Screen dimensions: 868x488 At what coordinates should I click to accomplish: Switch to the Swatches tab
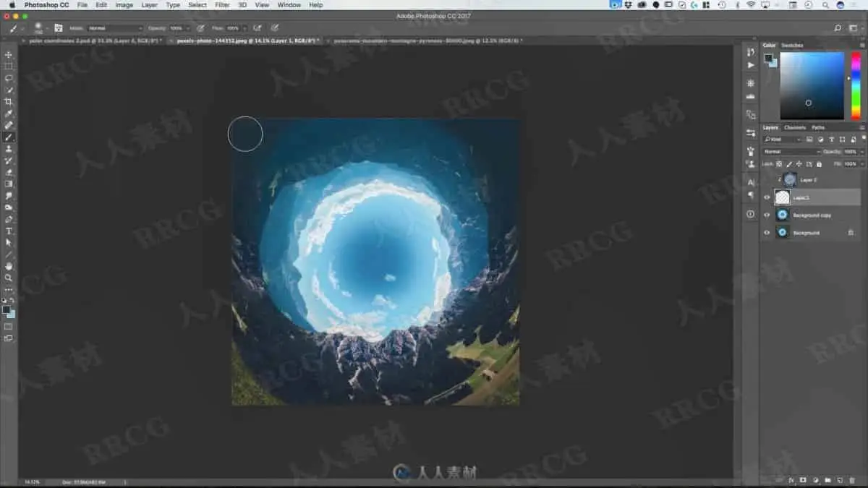tap(792, 46)
